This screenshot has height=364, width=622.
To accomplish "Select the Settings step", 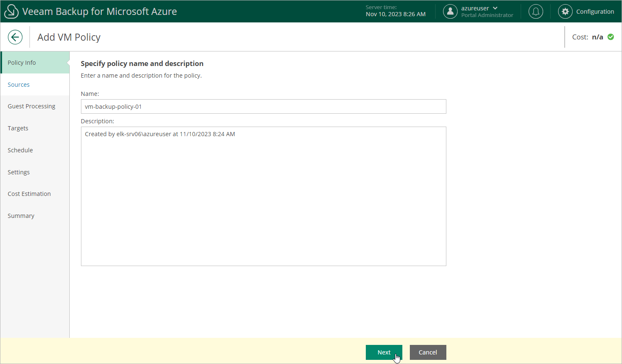I will (35, 172).
